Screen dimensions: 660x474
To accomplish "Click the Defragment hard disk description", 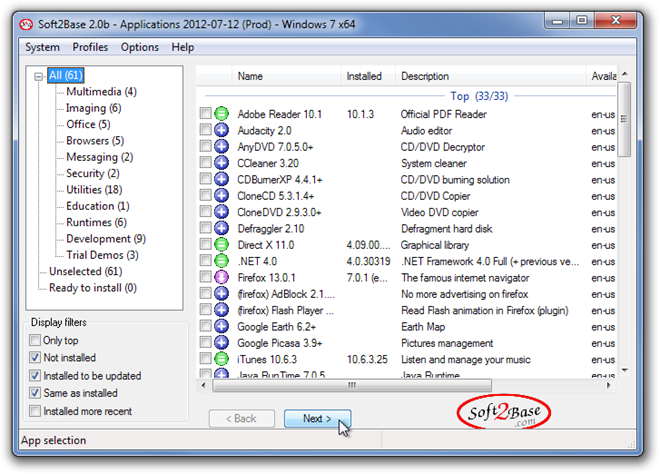I will click(x=447, y=229).
